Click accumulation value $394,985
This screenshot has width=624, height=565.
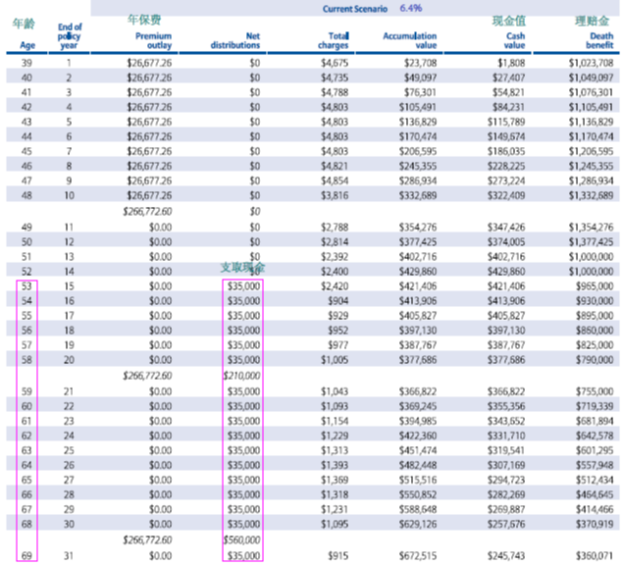418,421
